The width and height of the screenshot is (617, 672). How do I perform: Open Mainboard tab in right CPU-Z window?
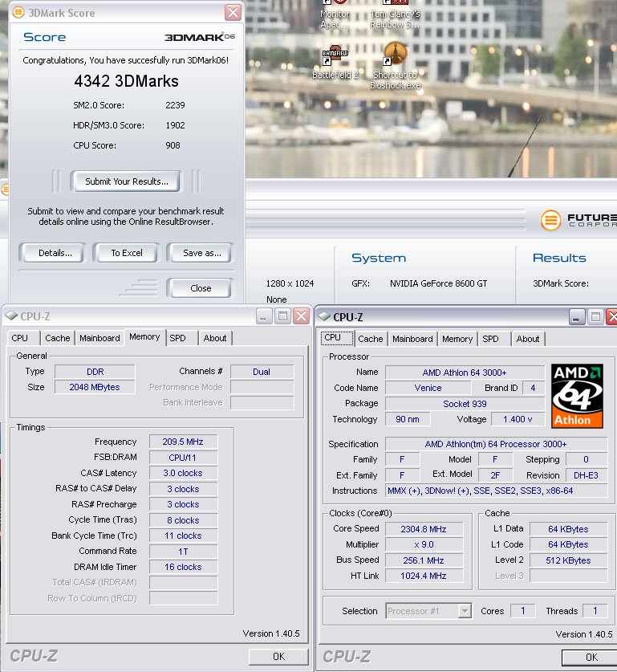tap(412, 339)
